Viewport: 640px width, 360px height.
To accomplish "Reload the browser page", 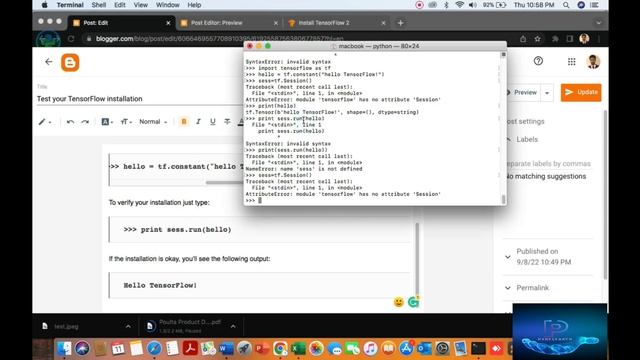I will click(x=71, y=39).
